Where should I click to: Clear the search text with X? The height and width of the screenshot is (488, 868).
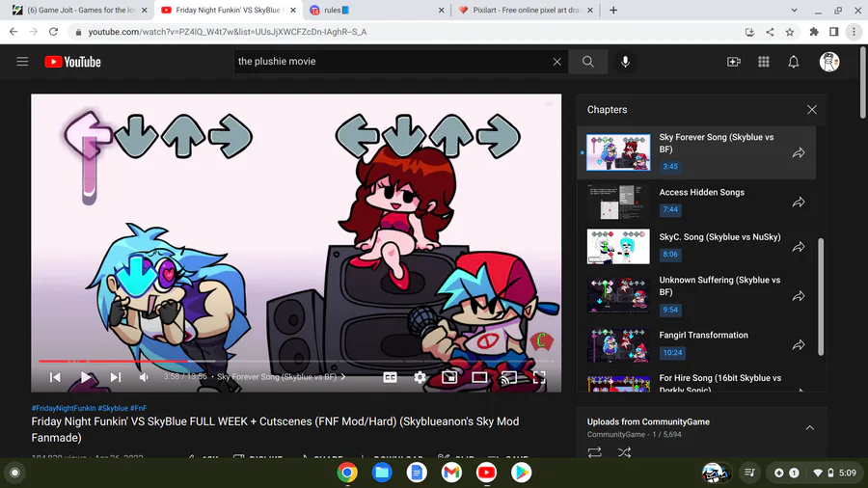(556, 62)
